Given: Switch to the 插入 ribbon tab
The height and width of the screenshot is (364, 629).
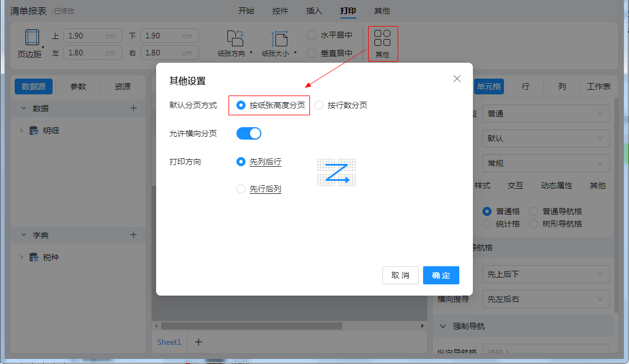Looking at the screenshot, I should pyautogui.click(x=314, y=11).
